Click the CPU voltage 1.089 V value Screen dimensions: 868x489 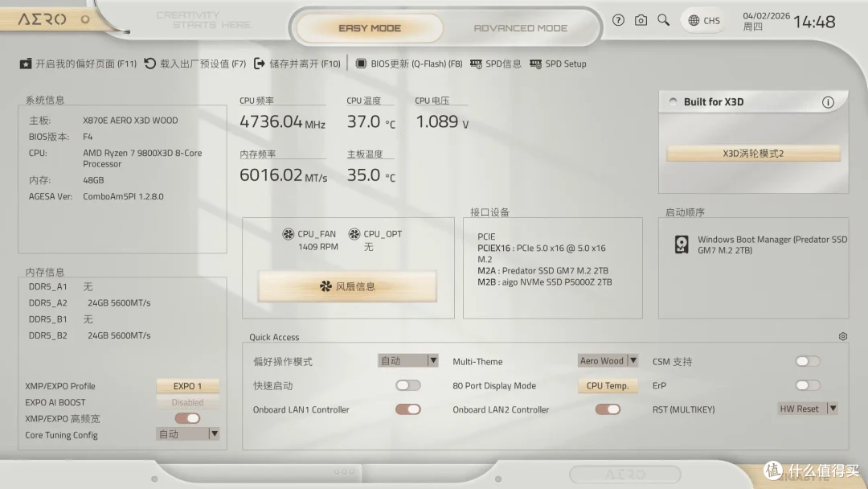point(442,121)
